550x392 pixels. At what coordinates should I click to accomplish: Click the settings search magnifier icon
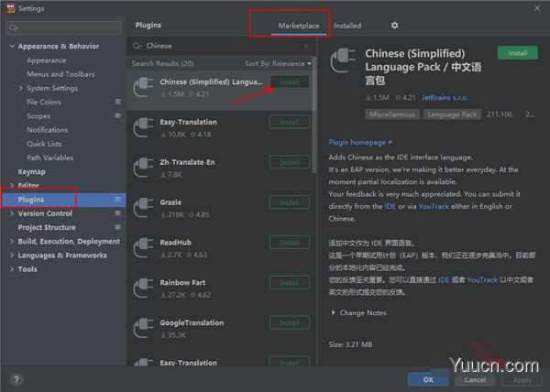pos(14,27)
